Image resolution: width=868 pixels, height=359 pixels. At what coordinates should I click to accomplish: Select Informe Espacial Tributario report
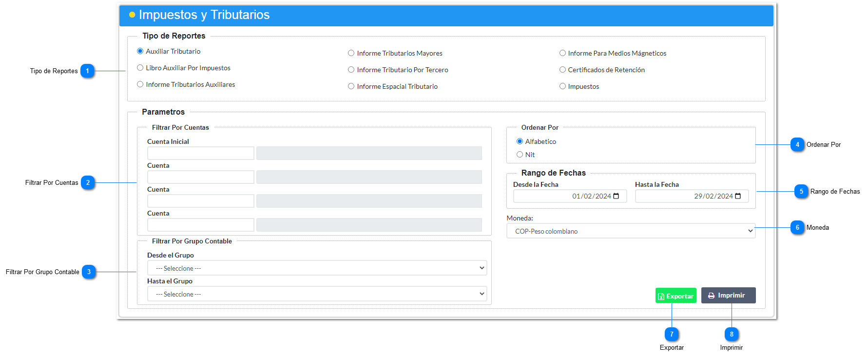351,86
